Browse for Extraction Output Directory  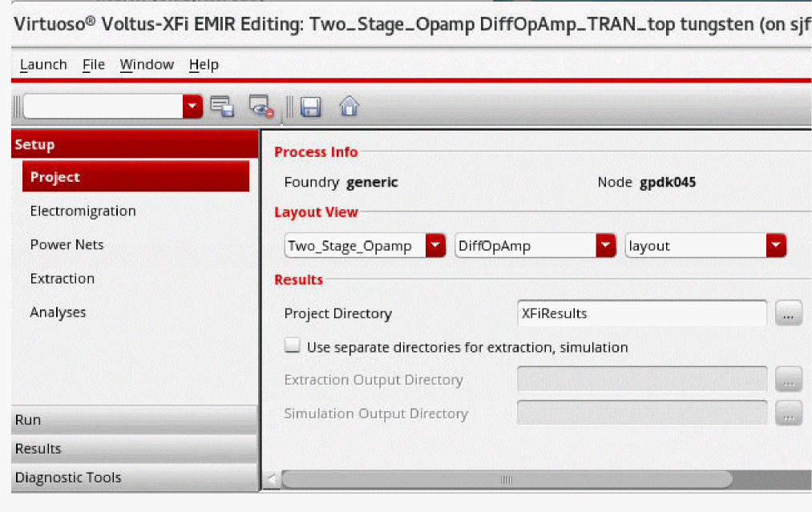point(788,380)
